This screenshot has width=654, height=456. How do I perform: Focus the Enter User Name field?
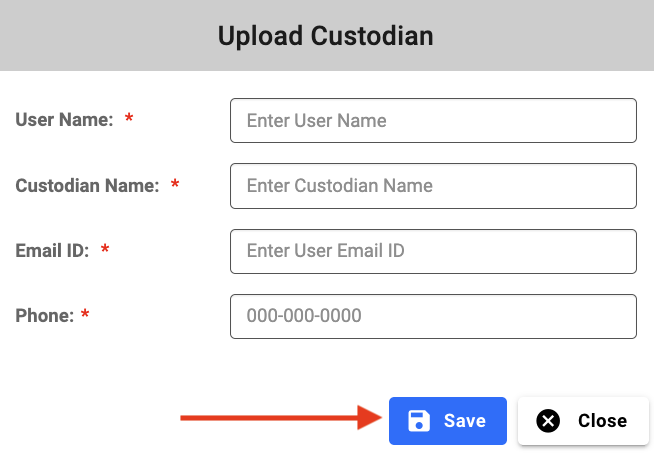point(433,121)
